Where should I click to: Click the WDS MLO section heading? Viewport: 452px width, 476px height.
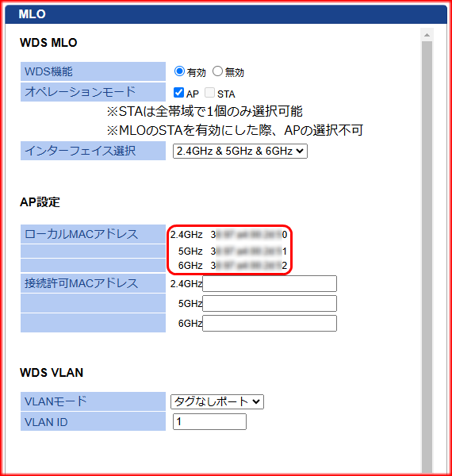48,43
